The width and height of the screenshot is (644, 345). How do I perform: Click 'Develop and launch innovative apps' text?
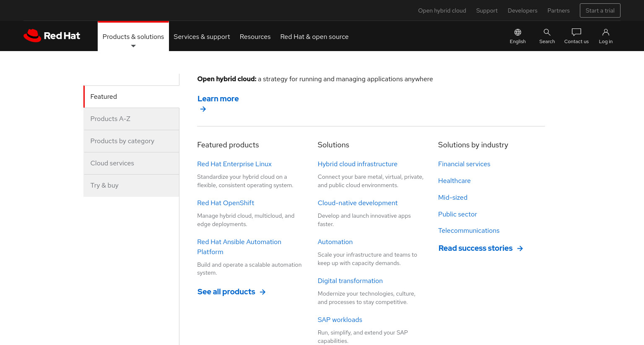coord(364,220)
